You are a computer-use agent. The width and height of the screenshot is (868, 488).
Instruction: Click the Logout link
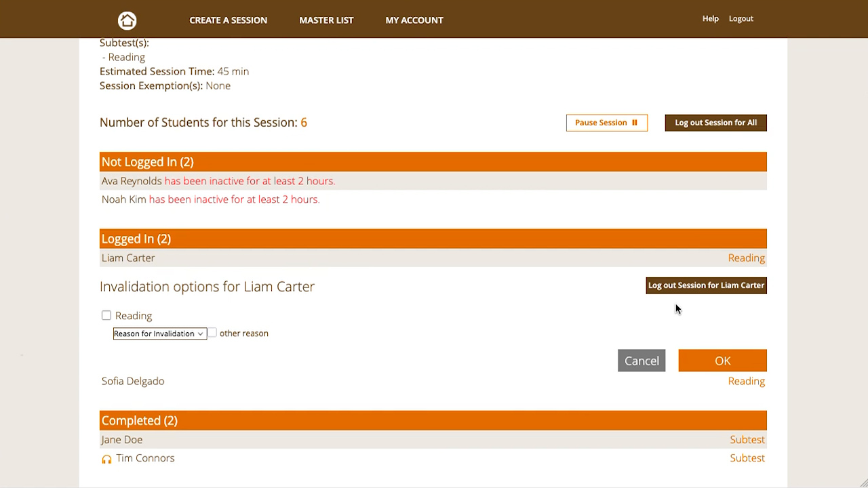pyautogui.click(x=741, y=19)
